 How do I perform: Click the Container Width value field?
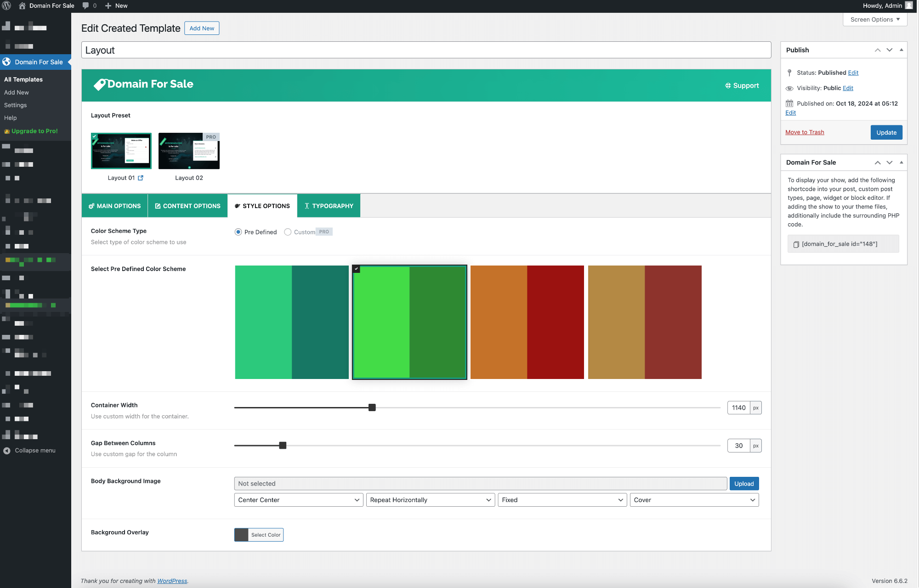[739, 408]
